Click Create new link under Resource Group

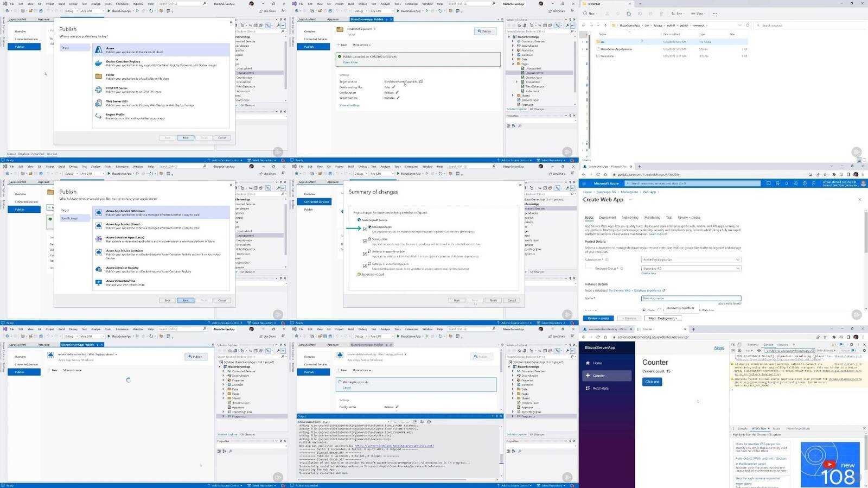coord(649,274)
